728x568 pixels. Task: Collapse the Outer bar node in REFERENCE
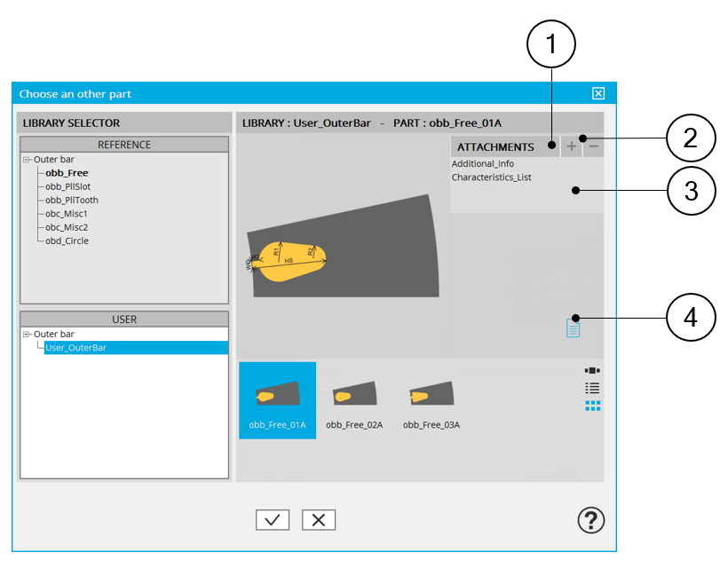[x=27, y=160]
